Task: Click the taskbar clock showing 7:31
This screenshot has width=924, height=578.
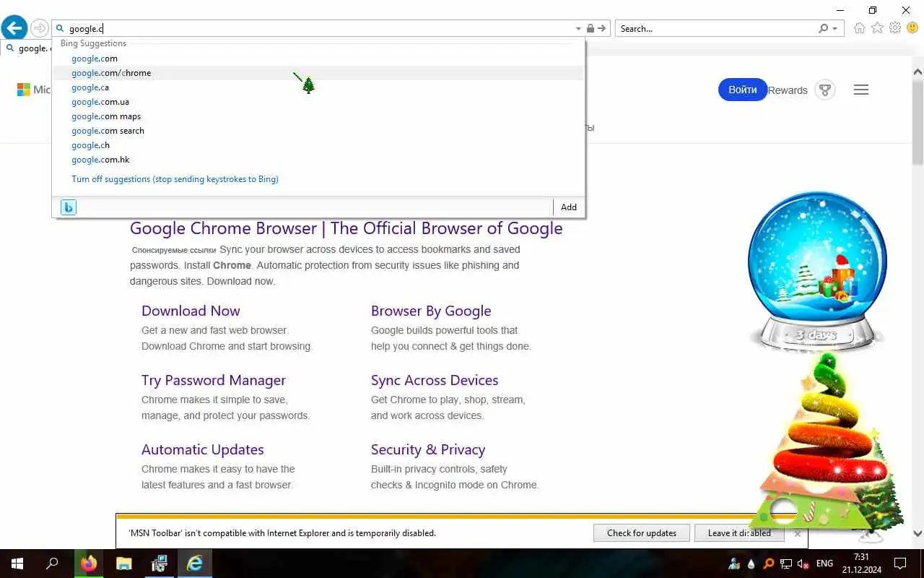Action: (861, 564)
